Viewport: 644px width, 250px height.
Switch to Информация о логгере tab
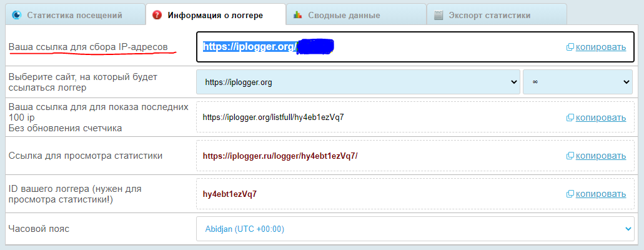pos(215,15)
